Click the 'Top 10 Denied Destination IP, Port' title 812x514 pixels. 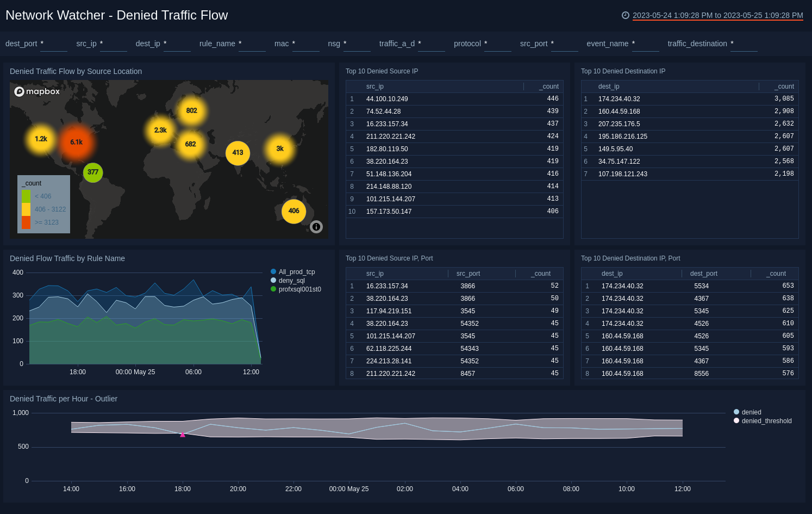tap(630, 258)
